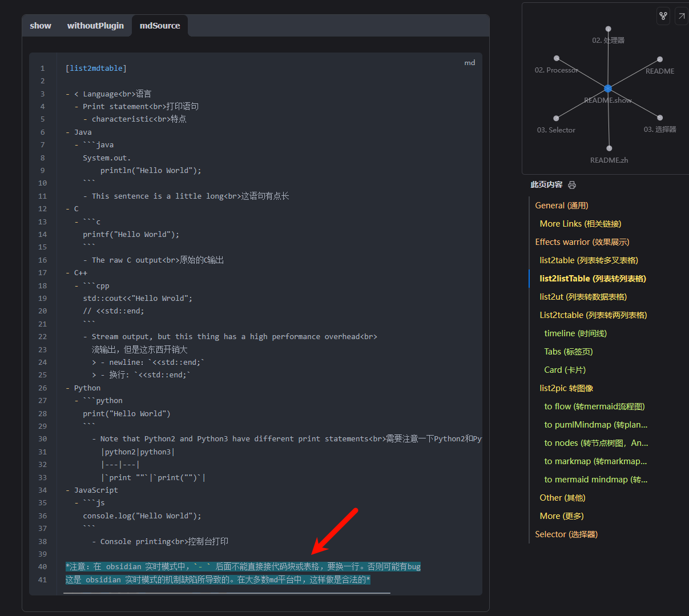This screenshot has width=689, height=616.
Task: Click the print icon beside 此页内容
Action: pos(572,185)
